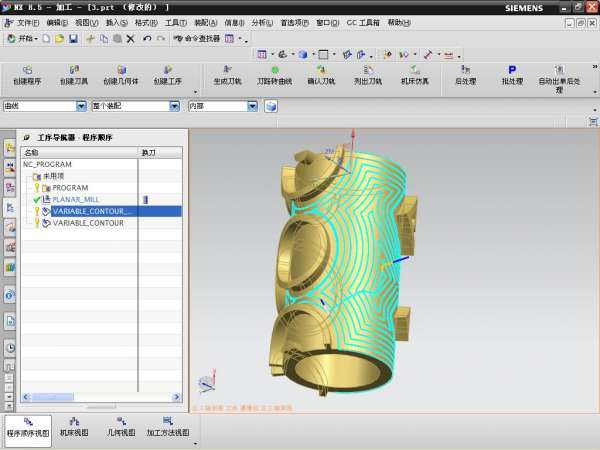The width and height of the screenshot is (600, 450).
Task: Click 命令查找器 (Command Finder)
Action: [197, 38]
